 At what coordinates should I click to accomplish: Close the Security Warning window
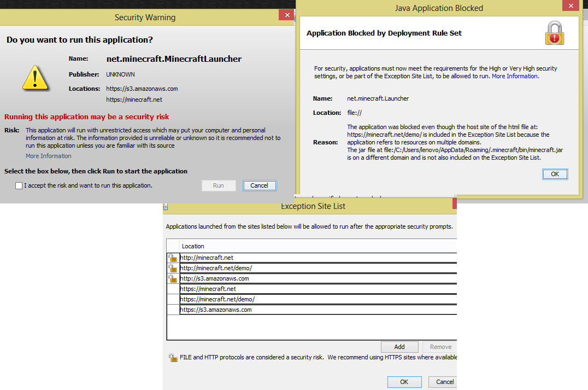pyautogui.click(x=287, y=15)
